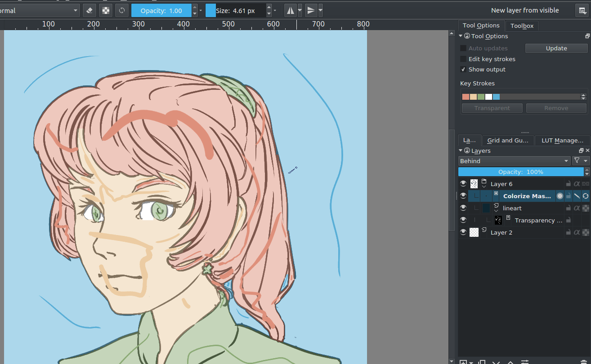
Task: Open the LUT Management tab
Action: coord(562,140)
